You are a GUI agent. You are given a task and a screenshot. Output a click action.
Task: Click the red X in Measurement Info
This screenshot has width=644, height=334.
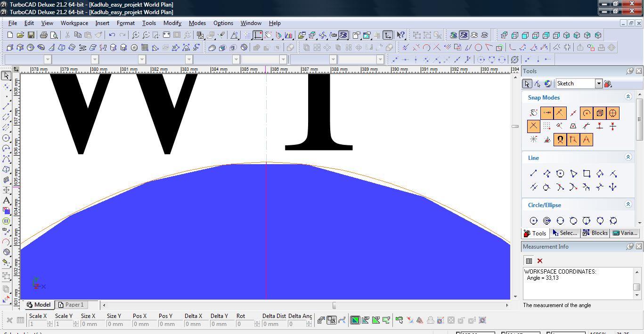(x=540, y=261)
